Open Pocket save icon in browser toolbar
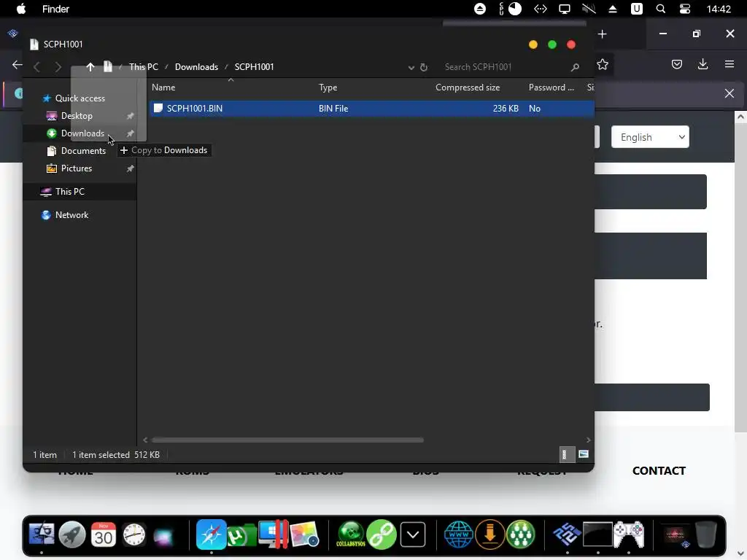The width and height of the screenshot is (747, 560). 676,64
